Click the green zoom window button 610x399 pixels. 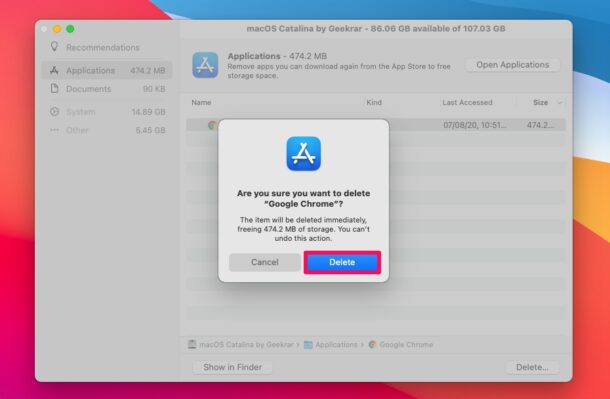[x=70, y=29]
